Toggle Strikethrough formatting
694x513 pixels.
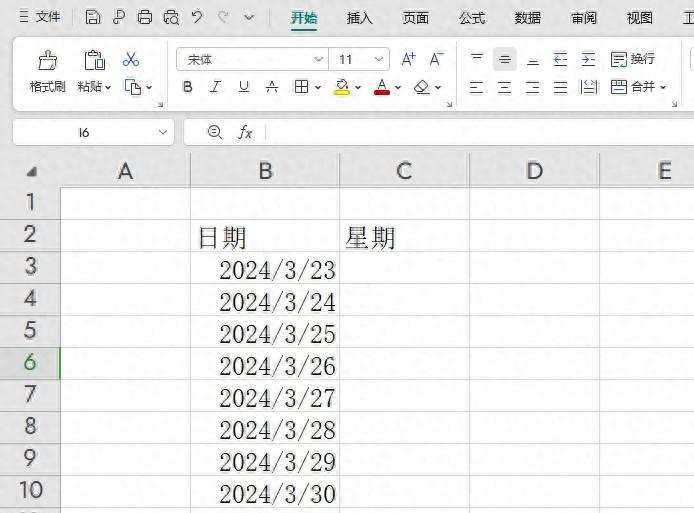point(272,87)
